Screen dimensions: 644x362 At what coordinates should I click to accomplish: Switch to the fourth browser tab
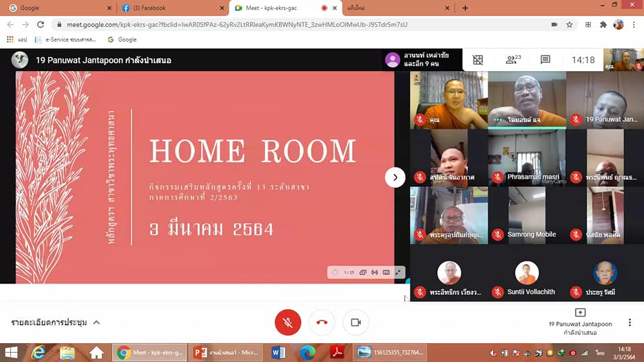[396, 8]
